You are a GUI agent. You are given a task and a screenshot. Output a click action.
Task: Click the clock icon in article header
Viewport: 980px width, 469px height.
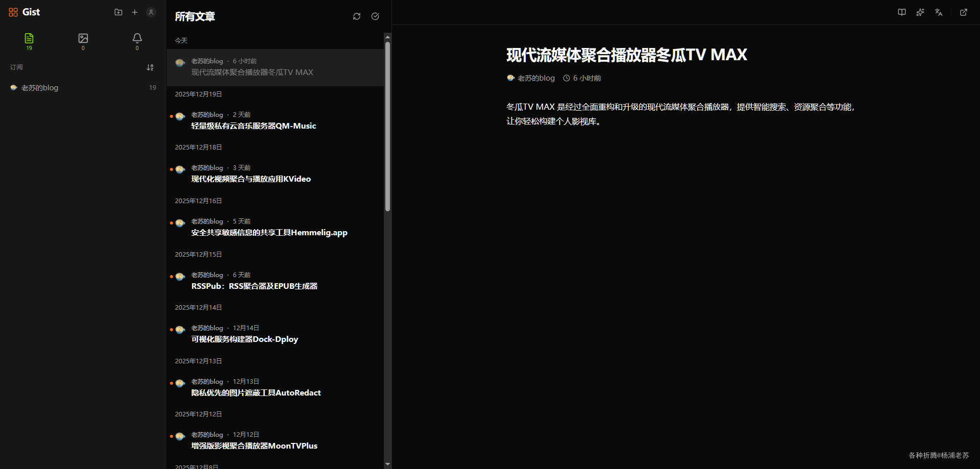pyautogui.click(x=567, y=78)
